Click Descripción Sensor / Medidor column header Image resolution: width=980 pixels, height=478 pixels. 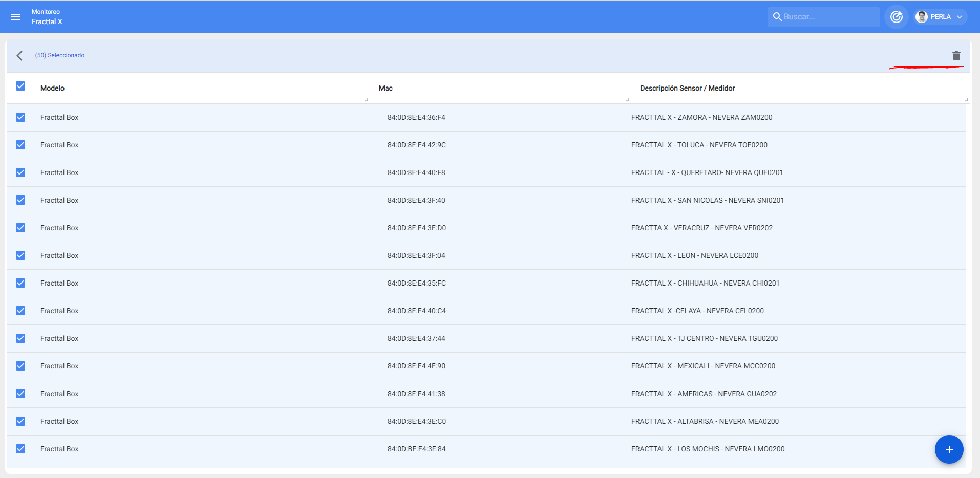pyautogui.click(x=687, y=88)
